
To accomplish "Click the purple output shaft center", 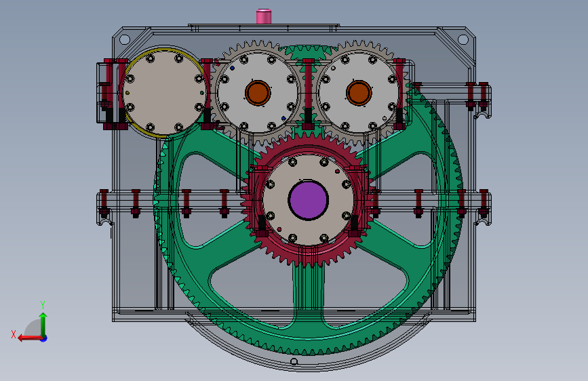I will pyautogui.click(x=309, y=200).
